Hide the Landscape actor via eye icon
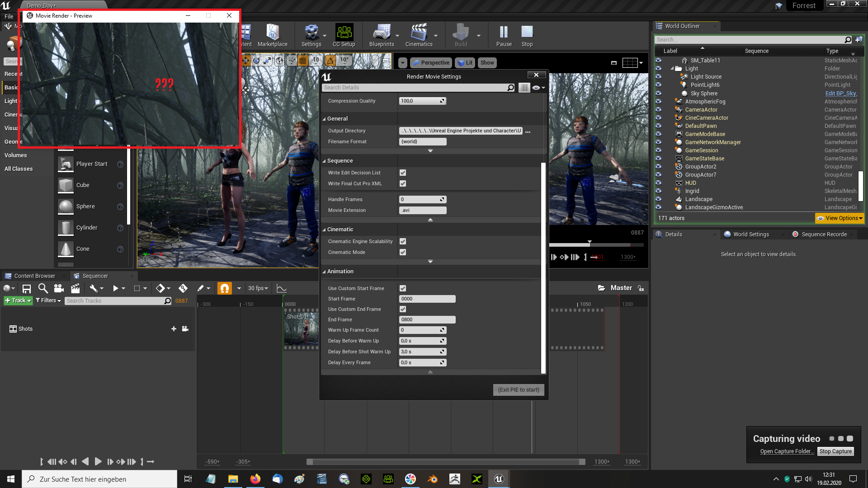The image size is (868, 488). pos(658,199)
